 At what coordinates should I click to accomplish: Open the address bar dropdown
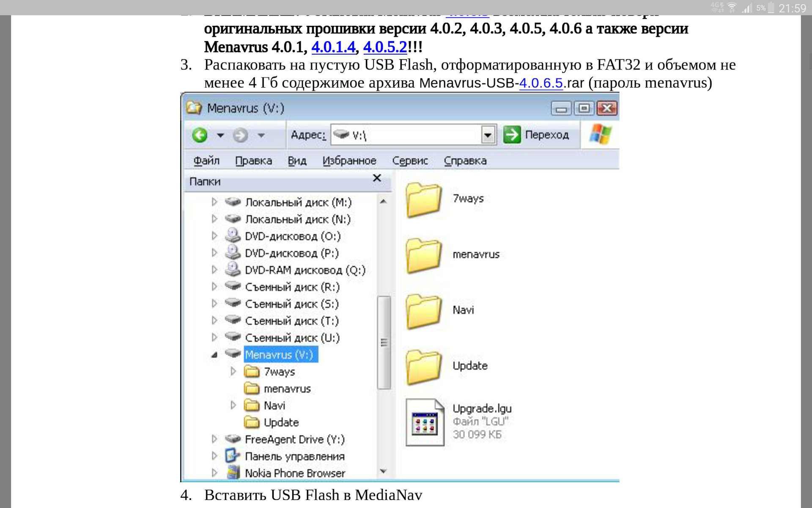pyautogui.click(x=488, y=135)
